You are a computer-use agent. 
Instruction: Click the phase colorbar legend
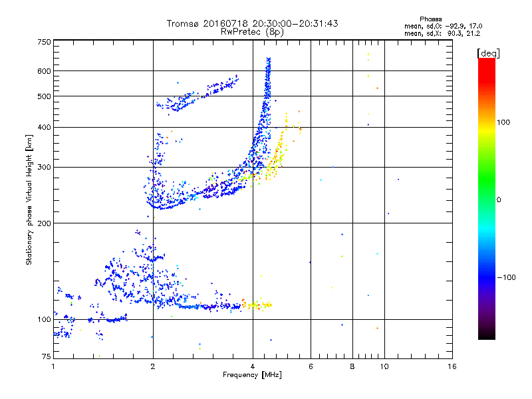[487, 198]
